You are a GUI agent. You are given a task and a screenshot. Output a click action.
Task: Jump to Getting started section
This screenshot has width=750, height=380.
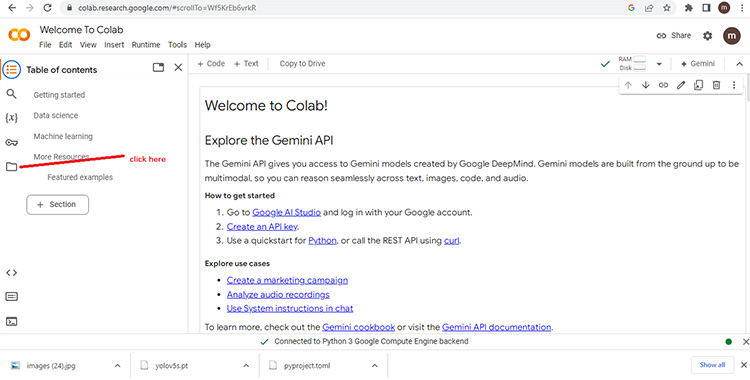pyautogui.click(x=59, y=95)
